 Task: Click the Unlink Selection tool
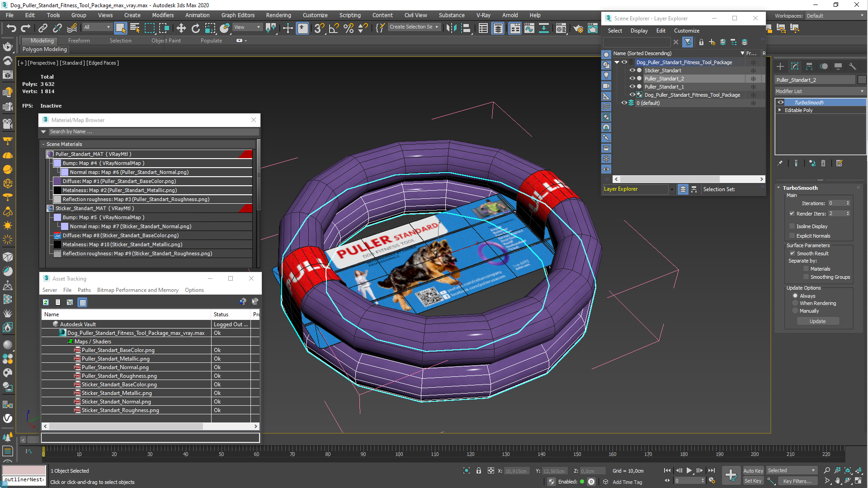tap(57, 28)
